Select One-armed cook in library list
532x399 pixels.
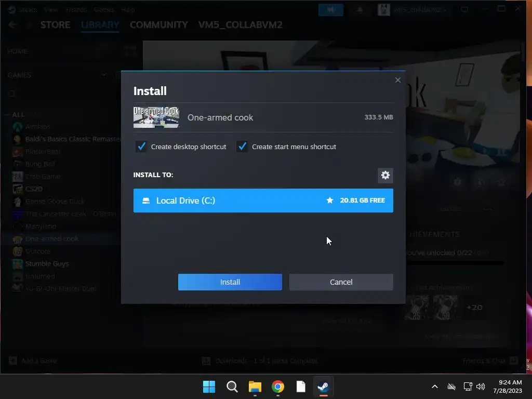[x=52, y=239]
